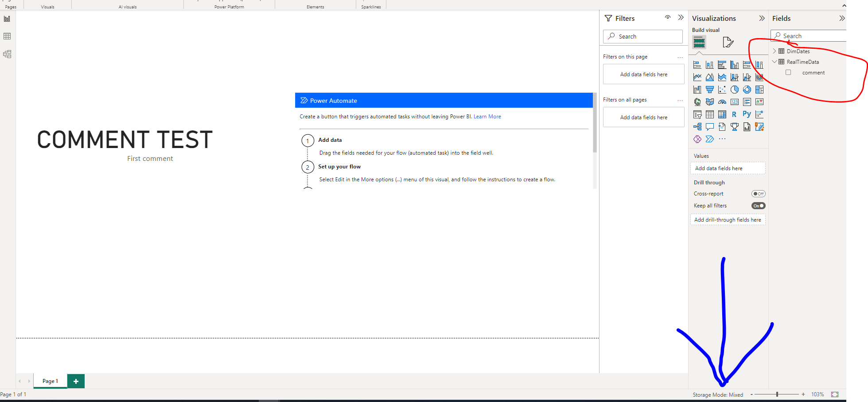Open the Format visual paintbrush tab
The width and height of the screenshot is (868, 402).
(x=728, y=43)
